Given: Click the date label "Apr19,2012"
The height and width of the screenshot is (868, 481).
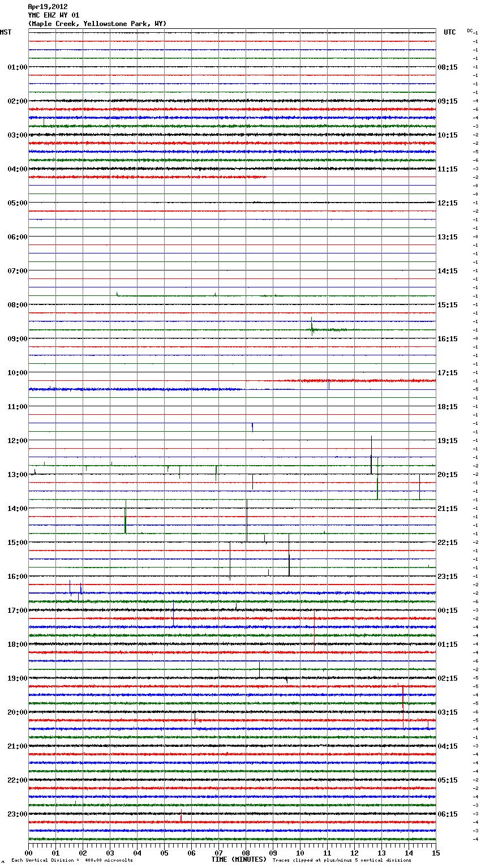Looking at the screenshot, I should [x=48, y=7].
